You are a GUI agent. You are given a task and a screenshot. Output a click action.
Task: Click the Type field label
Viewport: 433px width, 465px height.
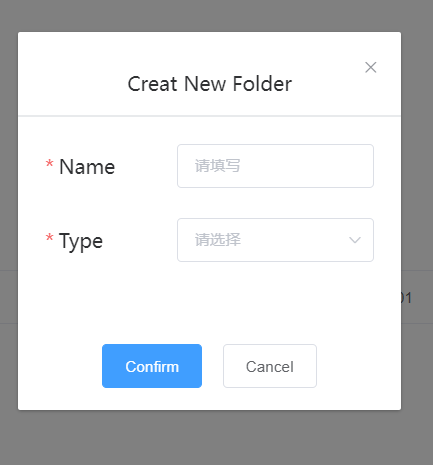(x=81, y=241)
